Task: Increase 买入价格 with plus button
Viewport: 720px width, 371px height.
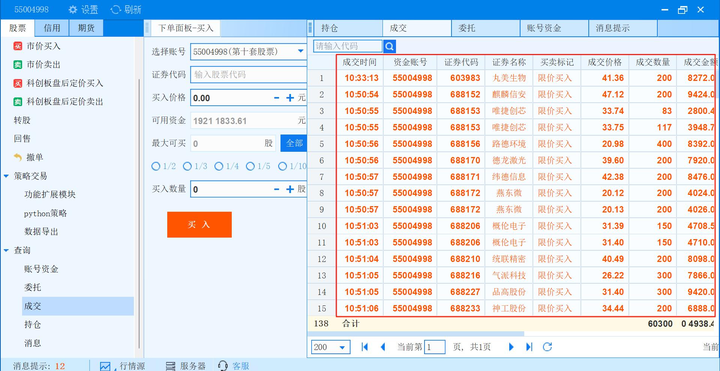Action: [x=290, y=98]
